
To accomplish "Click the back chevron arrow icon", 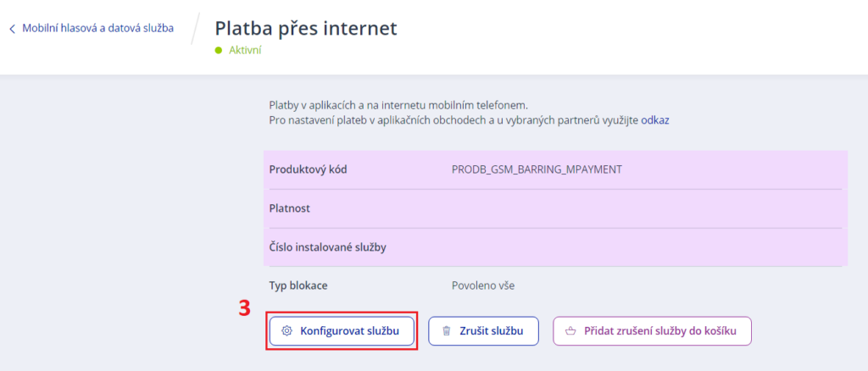I will (13, 29).
